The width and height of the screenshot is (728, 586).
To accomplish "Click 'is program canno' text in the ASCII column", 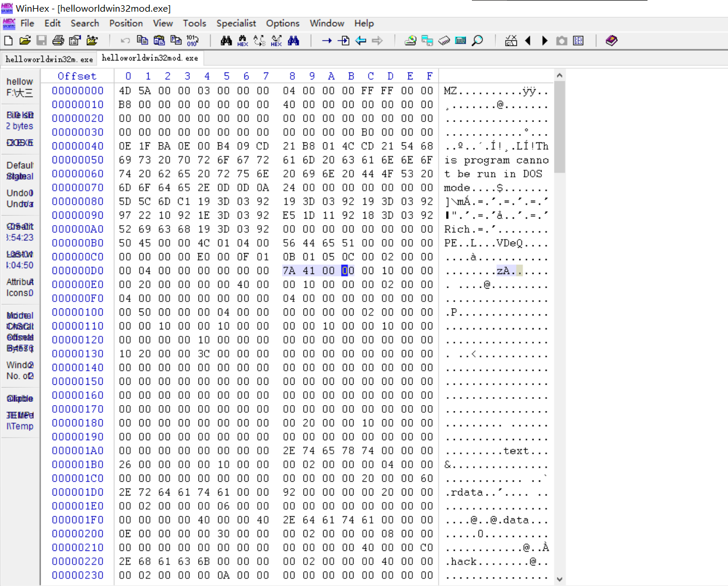I will pyautogui.click(x=496, y=160).
